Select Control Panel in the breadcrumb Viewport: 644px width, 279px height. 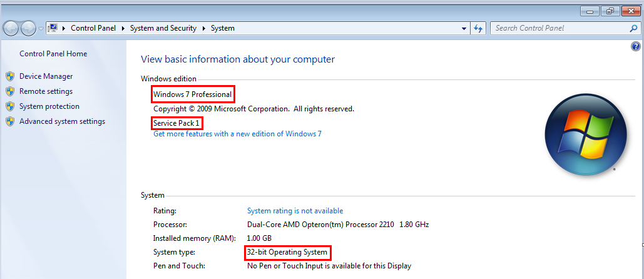(91, 28)
